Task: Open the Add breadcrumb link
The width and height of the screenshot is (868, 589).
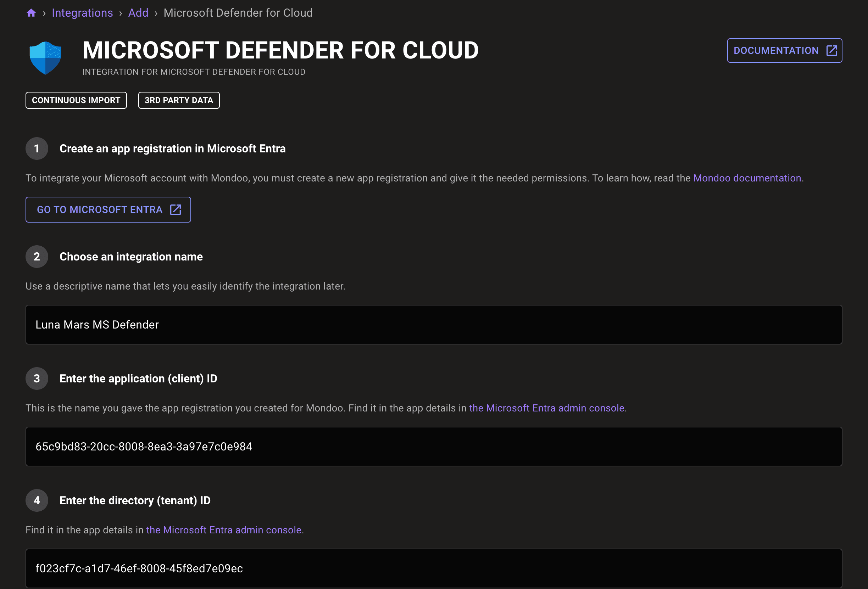Action: click(x=138, y=12)
